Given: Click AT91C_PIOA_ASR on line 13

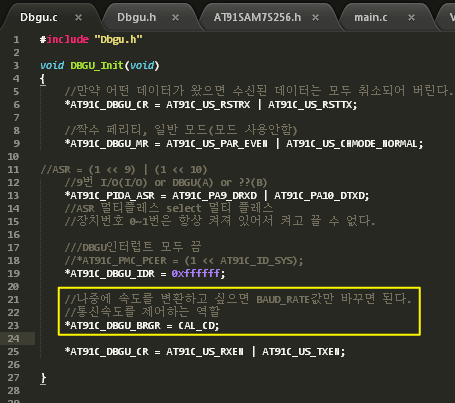Looking at the screenshot, I should tap(112, 195).
